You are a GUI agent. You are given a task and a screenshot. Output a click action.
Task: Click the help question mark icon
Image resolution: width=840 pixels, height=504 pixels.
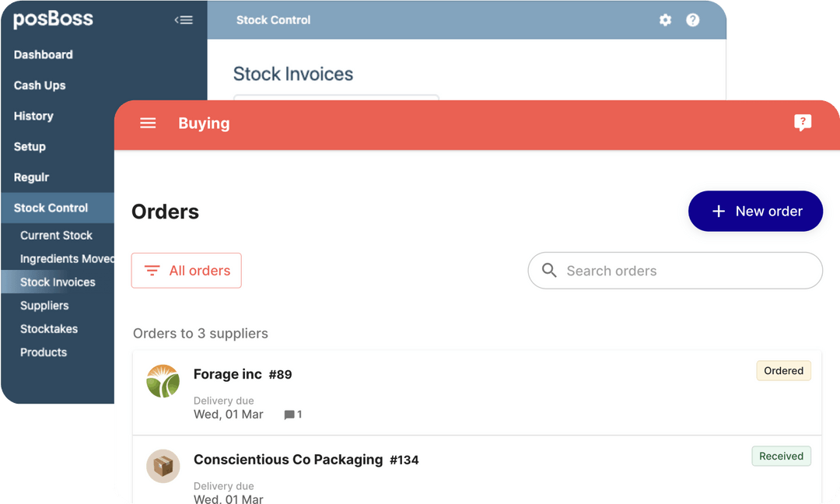[692, 20]
